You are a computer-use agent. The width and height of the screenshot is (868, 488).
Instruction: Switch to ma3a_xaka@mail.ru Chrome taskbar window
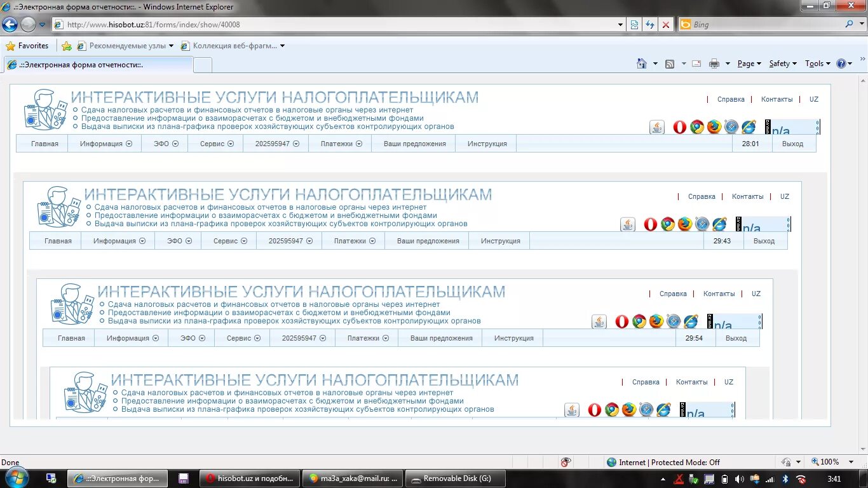(x=353, y=478)
